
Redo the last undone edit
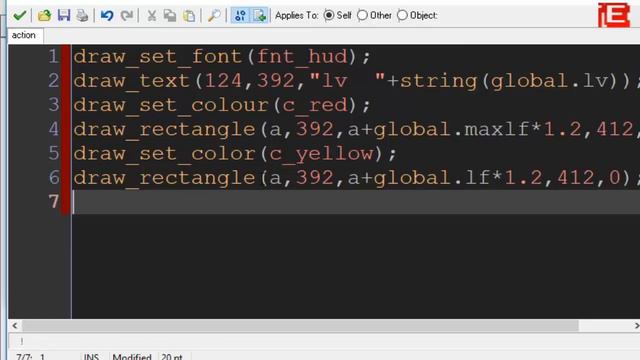(127, 16)
